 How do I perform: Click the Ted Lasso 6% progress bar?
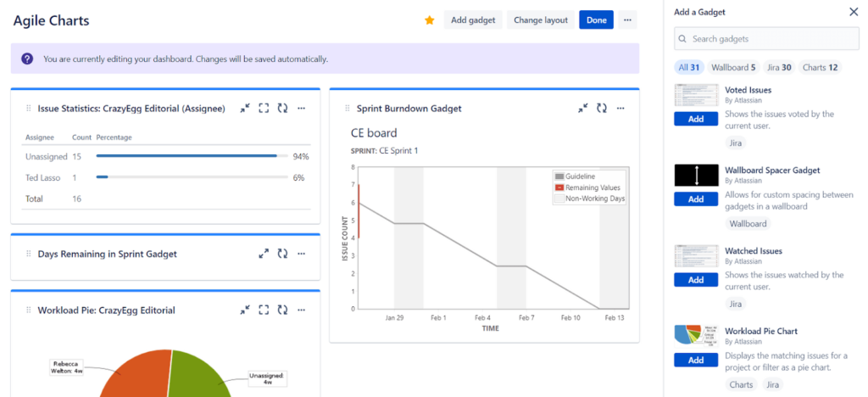(x=192, y=177)
